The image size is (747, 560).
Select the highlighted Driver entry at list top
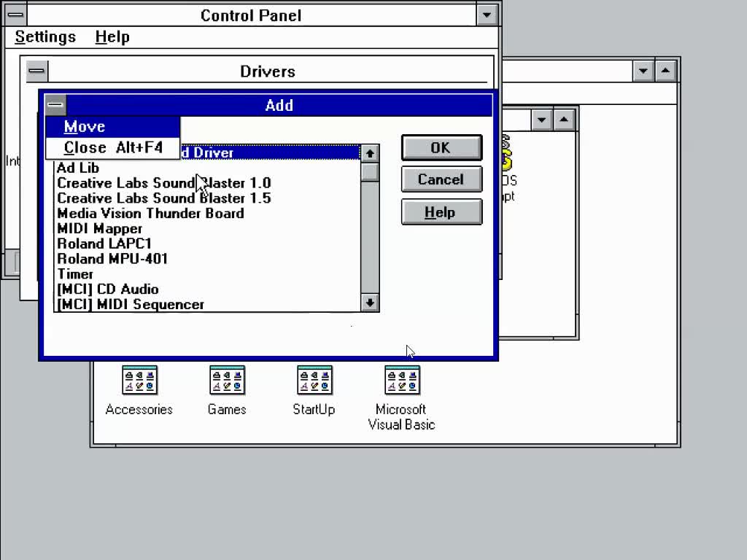pyautogui.click(x=270, y=152)
